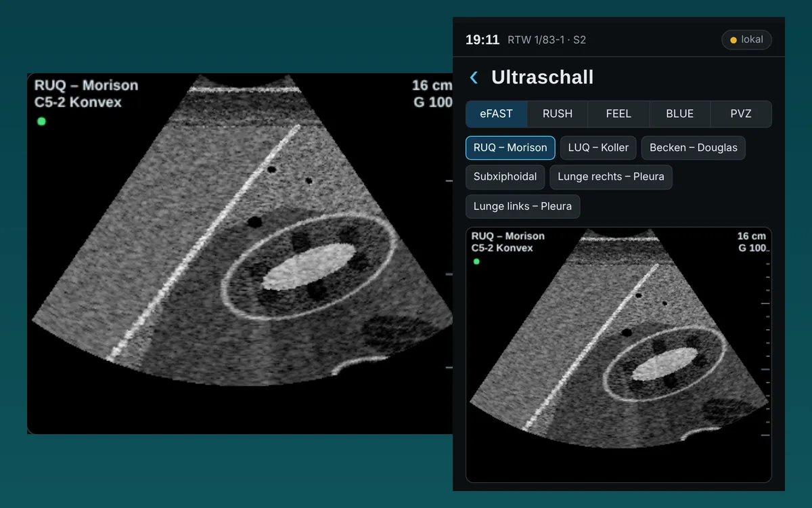Click the enlarged RUQ ultrasound image on the left

(x=240, y=253)
